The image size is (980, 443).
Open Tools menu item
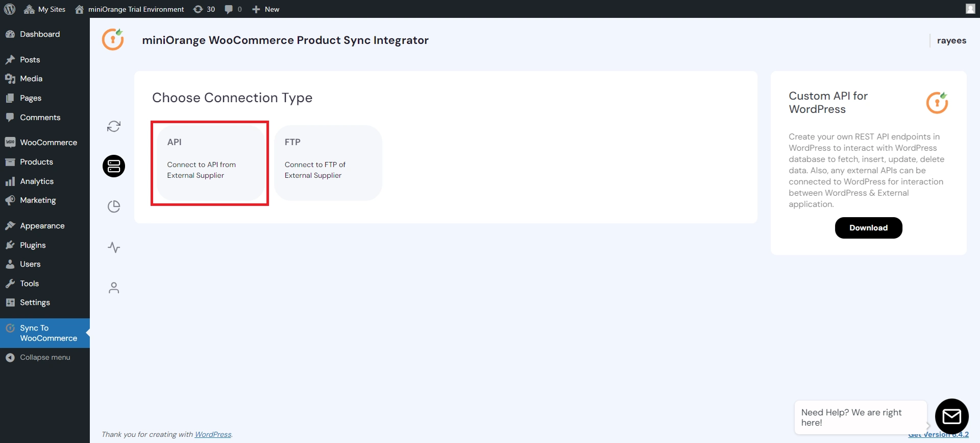(45, 284)
